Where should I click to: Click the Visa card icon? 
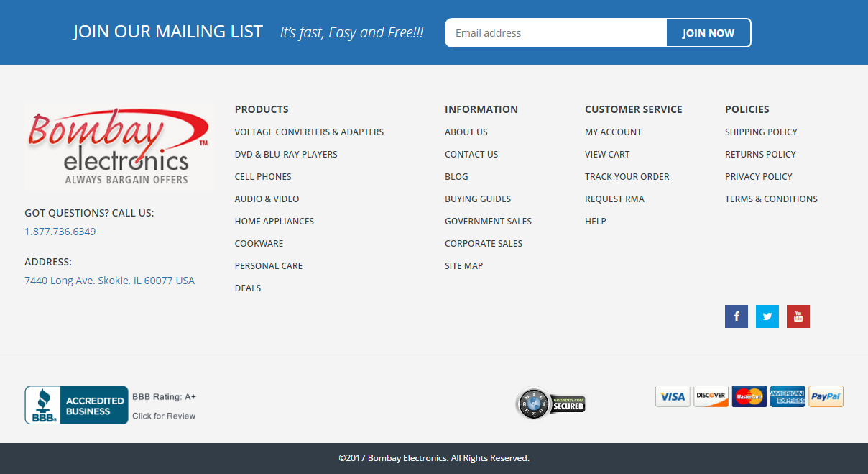click(673, 396)
